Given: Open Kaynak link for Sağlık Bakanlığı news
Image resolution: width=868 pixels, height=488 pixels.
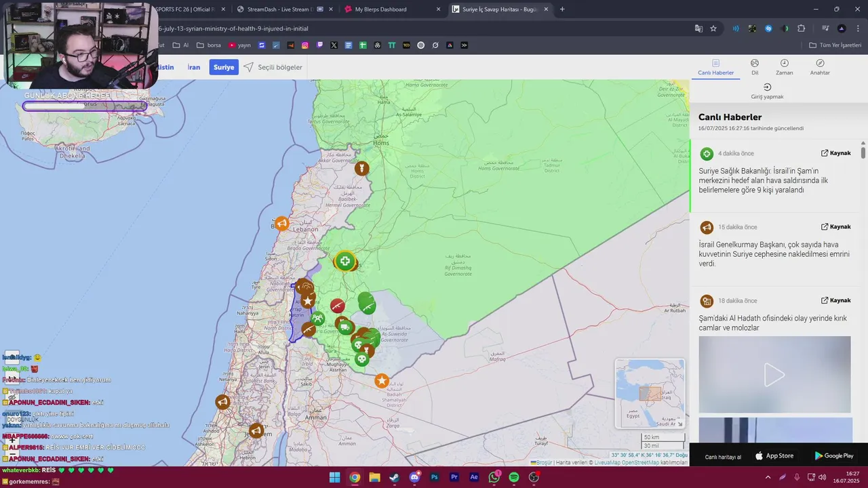Looking at the screenshot, I should [x=835, y=153].
